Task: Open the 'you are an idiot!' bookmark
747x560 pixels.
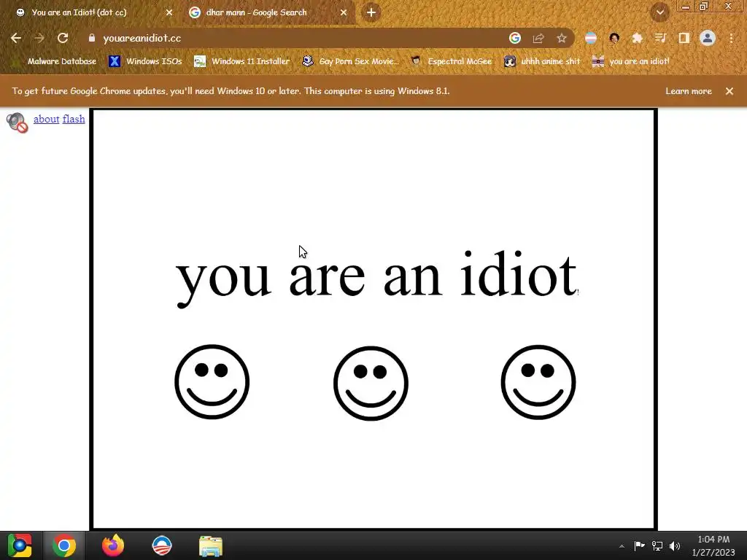Action: click(631, 61)
